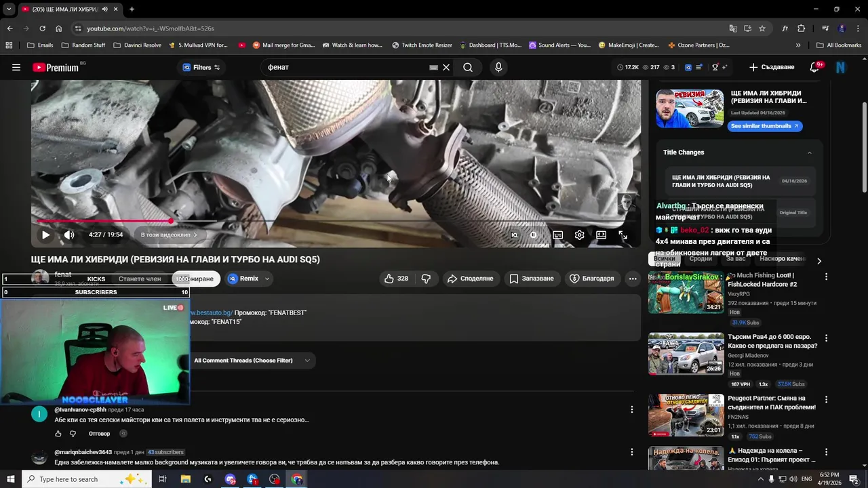
Task: Open options for @mariqnbaichev3643 comment
Action: (632, 452)
